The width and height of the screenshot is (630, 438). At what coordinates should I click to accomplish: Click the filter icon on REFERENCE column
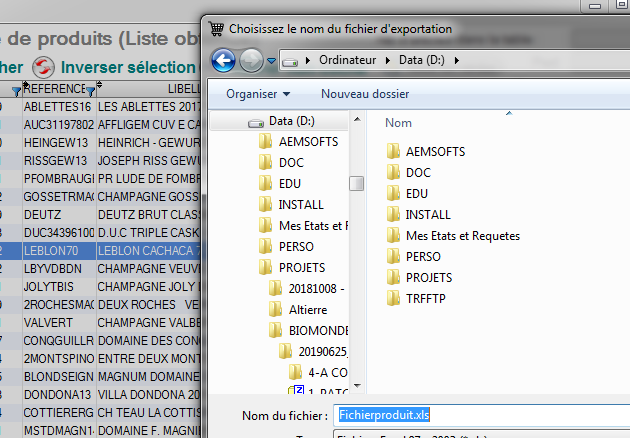pos(90,91)
